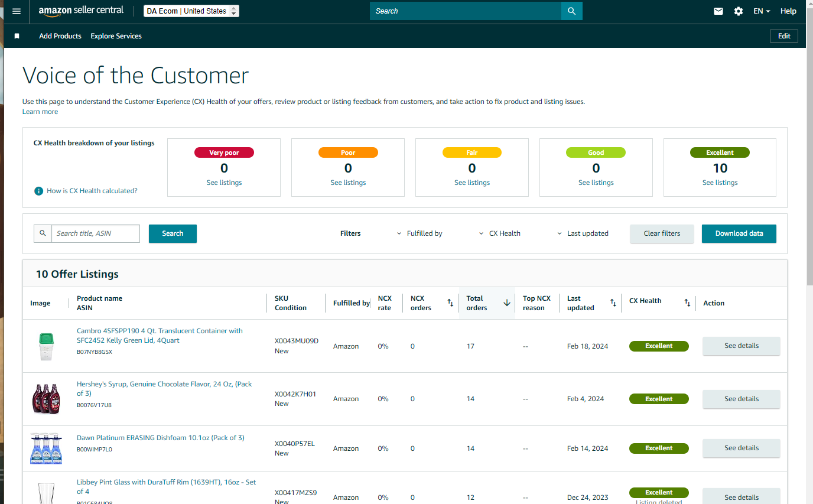This screenshot has width=813, height=504.
Task: See listings under Poor
Action: (348, 183)
